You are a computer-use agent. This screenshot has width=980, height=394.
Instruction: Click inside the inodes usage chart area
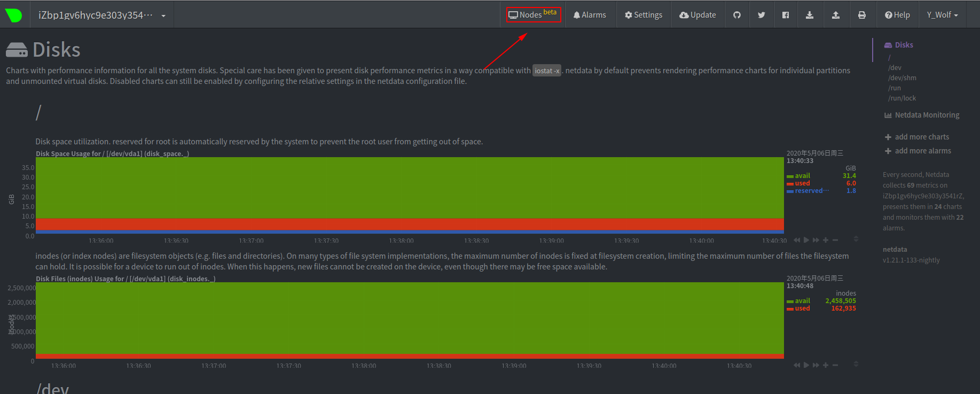point(410,320)
